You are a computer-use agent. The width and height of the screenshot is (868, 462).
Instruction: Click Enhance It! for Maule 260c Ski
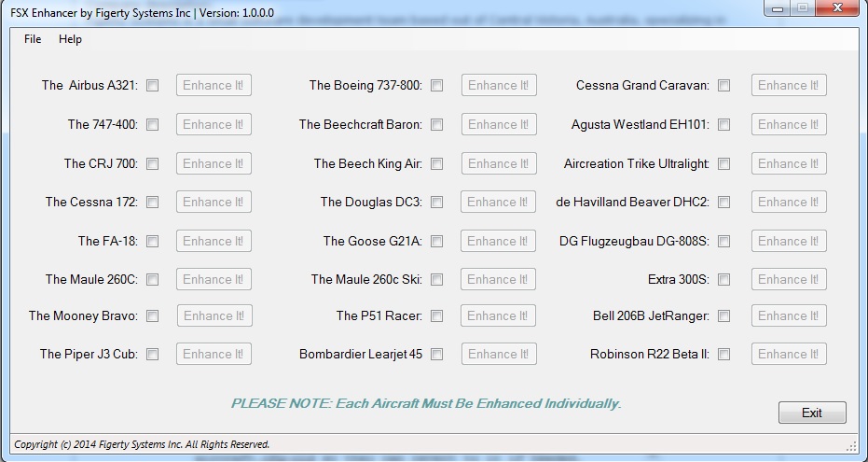tap(498, 279)
